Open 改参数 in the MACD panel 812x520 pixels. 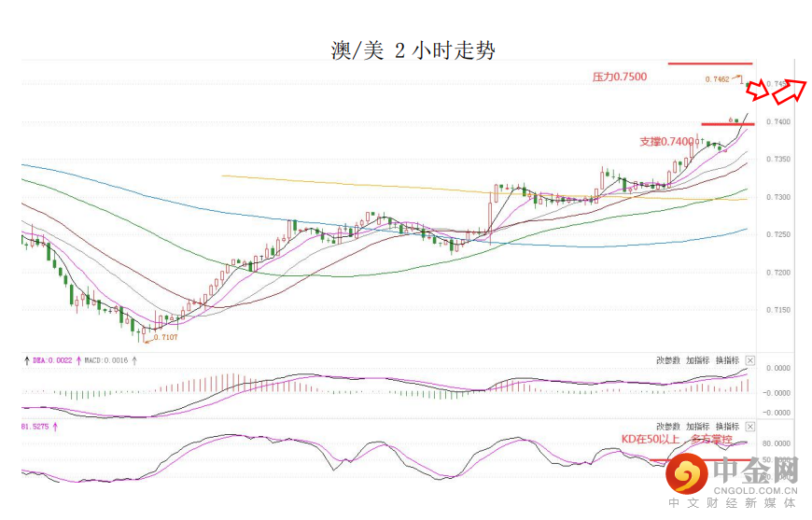667,360
